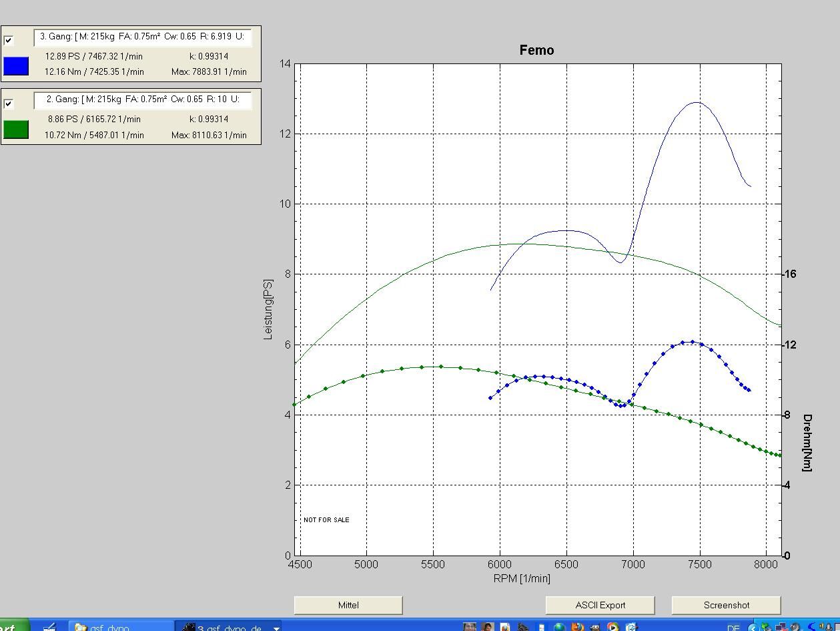Click the Screenshot button
This screenshot has width=840, height=631.
[726, 605]
